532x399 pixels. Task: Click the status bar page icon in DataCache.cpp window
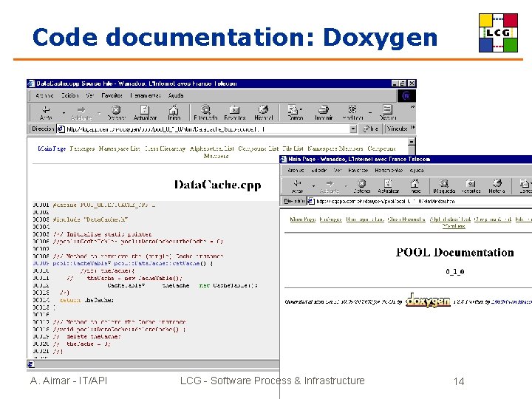pyautogui.click(x=30, y=364)
